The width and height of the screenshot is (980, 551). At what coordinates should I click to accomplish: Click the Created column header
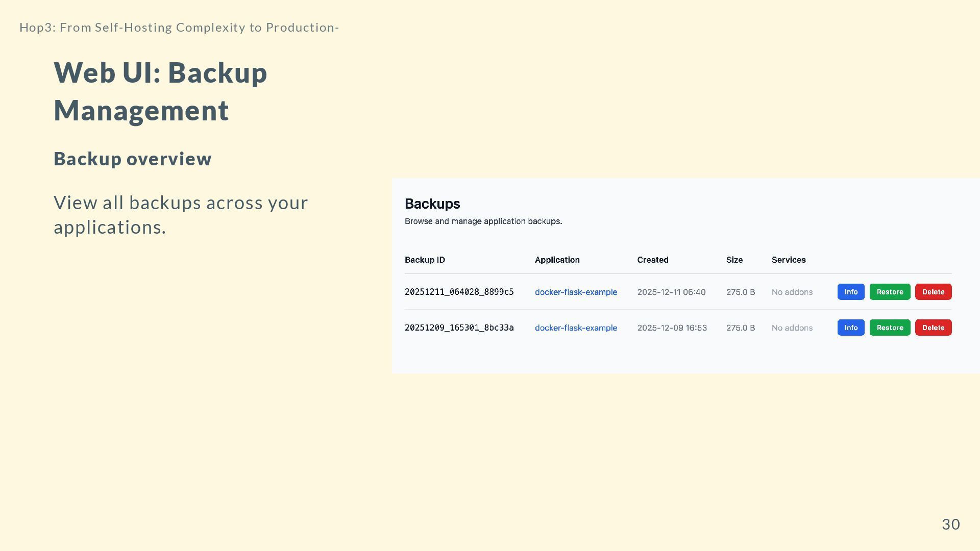click(x=652, y=260)
